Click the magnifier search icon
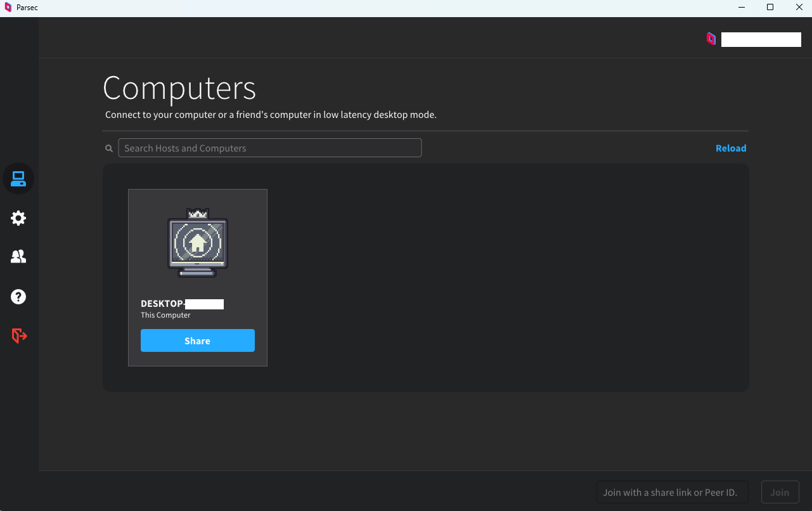Image resolution: width=812 pixels, height=511 pixels. 109,148
